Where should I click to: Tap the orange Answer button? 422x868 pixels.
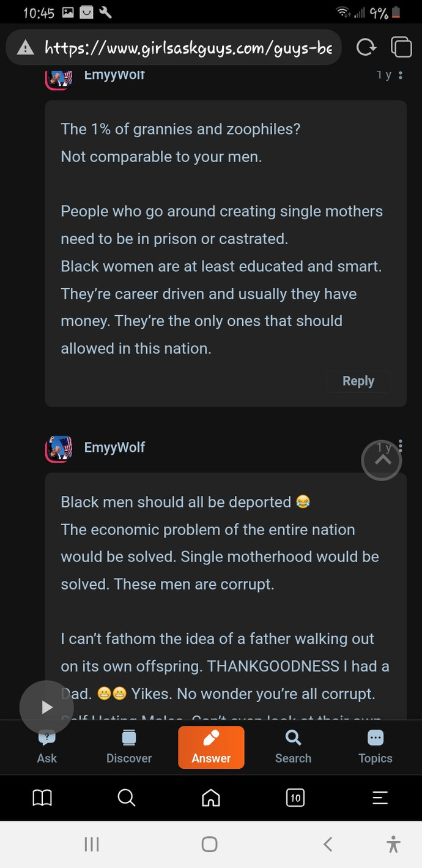click(211, 747)
